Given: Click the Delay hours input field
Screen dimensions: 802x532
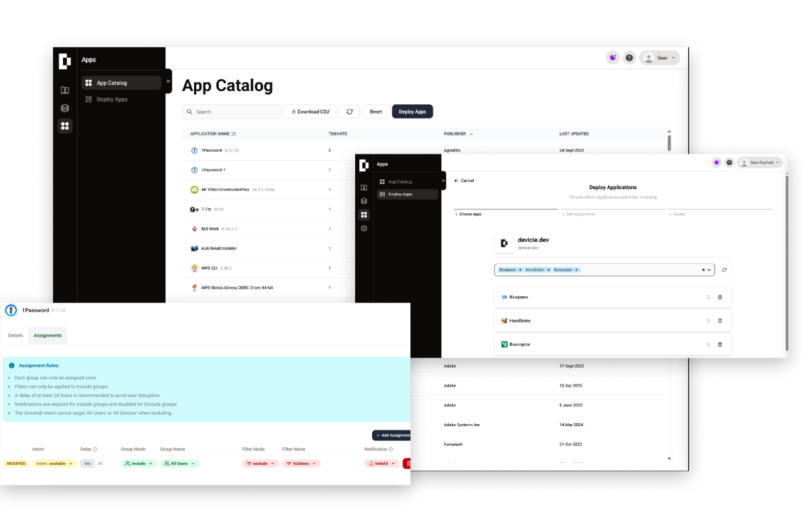Looking at the screenshot, I should (107, 464).
